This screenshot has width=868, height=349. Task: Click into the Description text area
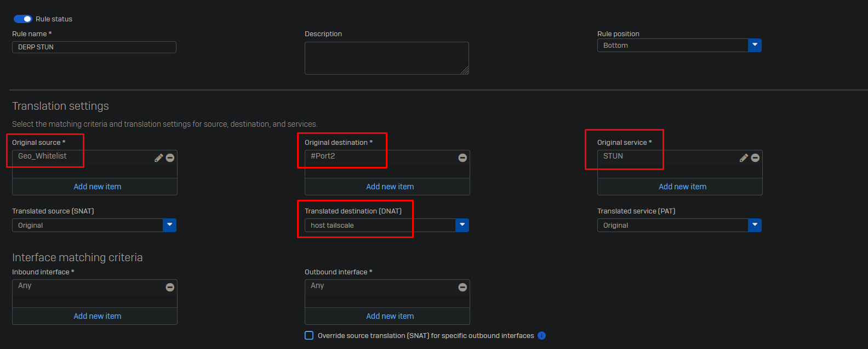[x=386, y=58]
